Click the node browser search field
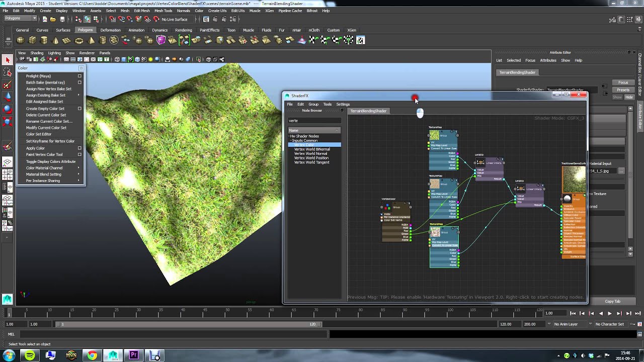 click(314, 121)
